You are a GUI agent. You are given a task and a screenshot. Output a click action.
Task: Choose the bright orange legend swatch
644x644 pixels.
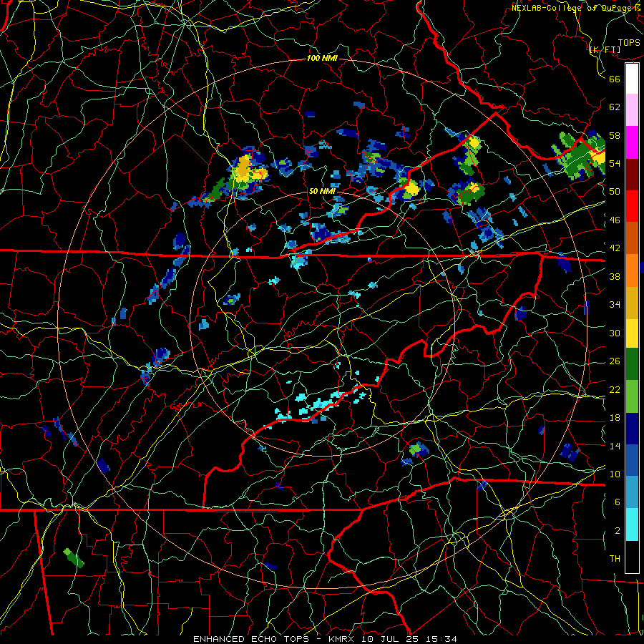click(632, 270)
